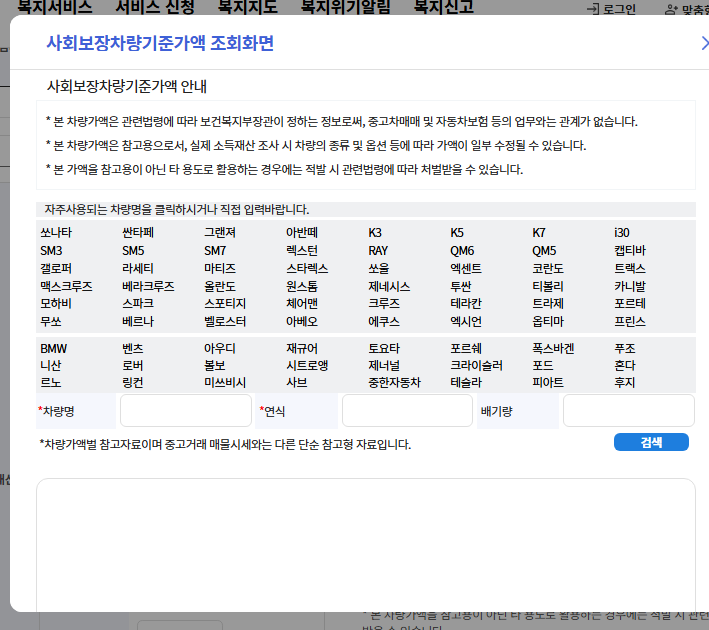Screen dimensions: 709x630
Task: Select 폭스바겐 import brand
Action: tap(553, 348)
